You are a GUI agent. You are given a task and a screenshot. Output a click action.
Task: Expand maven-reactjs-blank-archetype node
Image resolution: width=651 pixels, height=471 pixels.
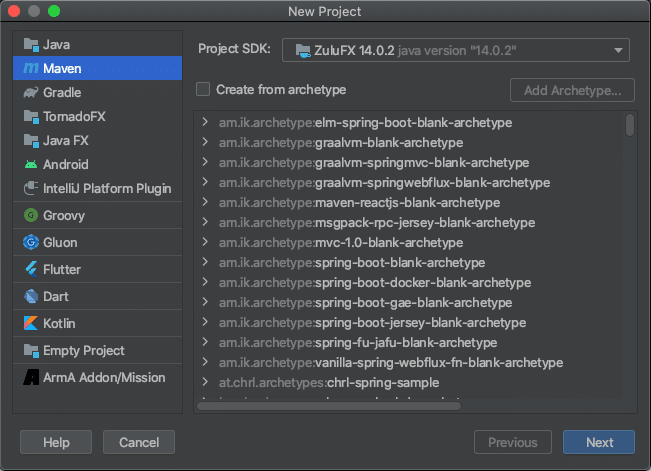coord(205,202)
